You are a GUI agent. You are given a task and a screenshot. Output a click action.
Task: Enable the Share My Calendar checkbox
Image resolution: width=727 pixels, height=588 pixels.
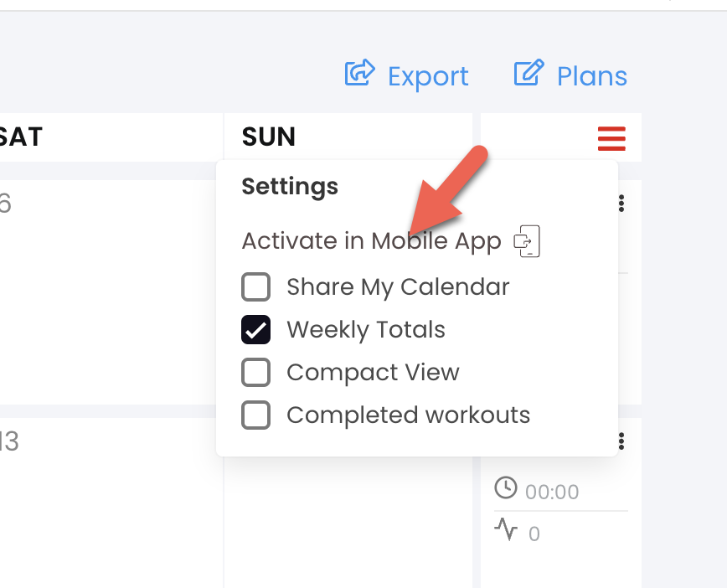click(256, 287)
